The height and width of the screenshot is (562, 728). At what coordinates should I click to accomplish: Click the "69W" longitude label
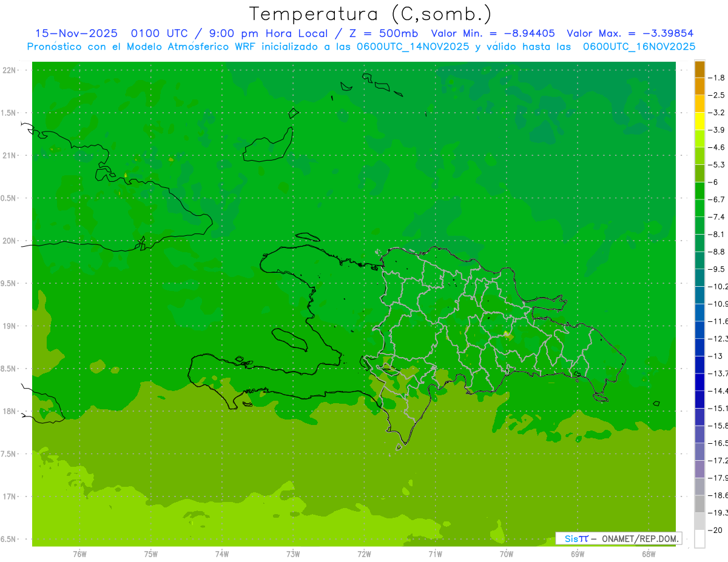click(x=578, y=554)
